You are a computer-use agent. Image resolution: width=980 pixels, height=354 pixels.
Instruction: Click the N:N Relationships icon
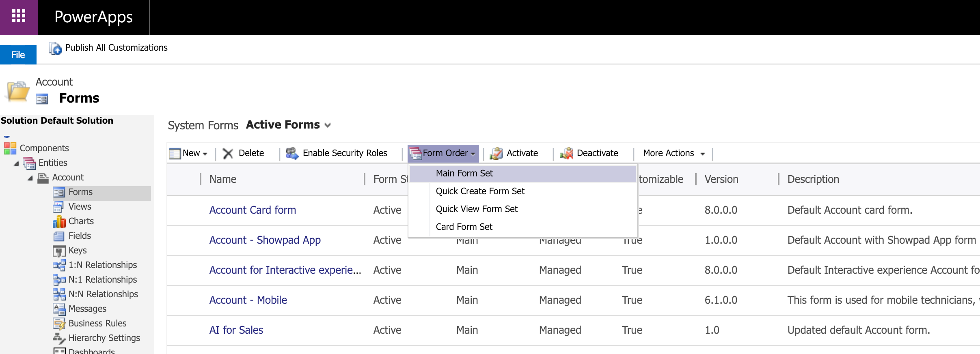pos(59,294)
